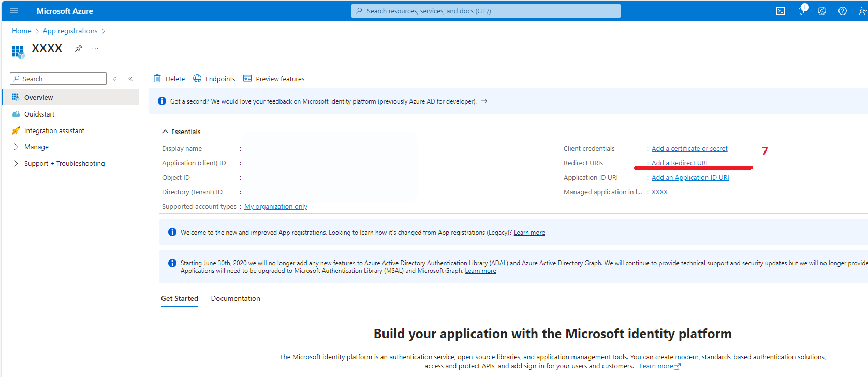
Task: Open the notifications bell
Action: click(801, 11)
